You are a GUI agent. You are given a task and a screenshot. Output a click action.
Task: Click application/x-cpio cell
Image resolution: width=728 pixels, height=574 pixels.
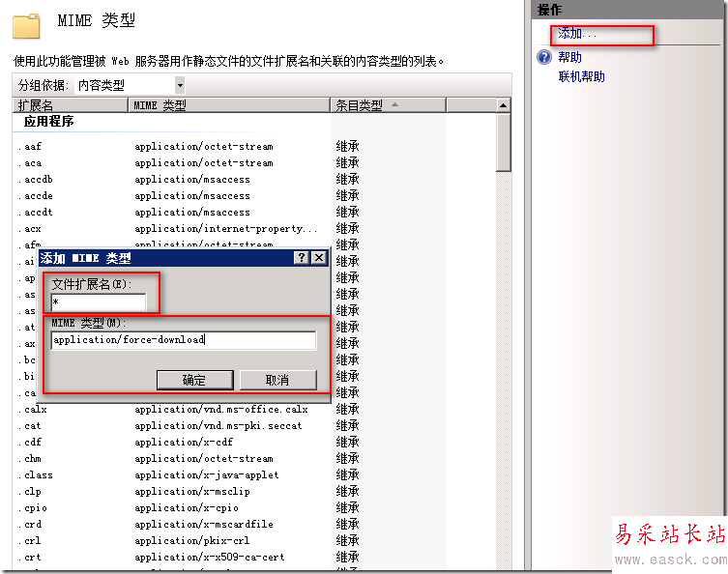187,508
